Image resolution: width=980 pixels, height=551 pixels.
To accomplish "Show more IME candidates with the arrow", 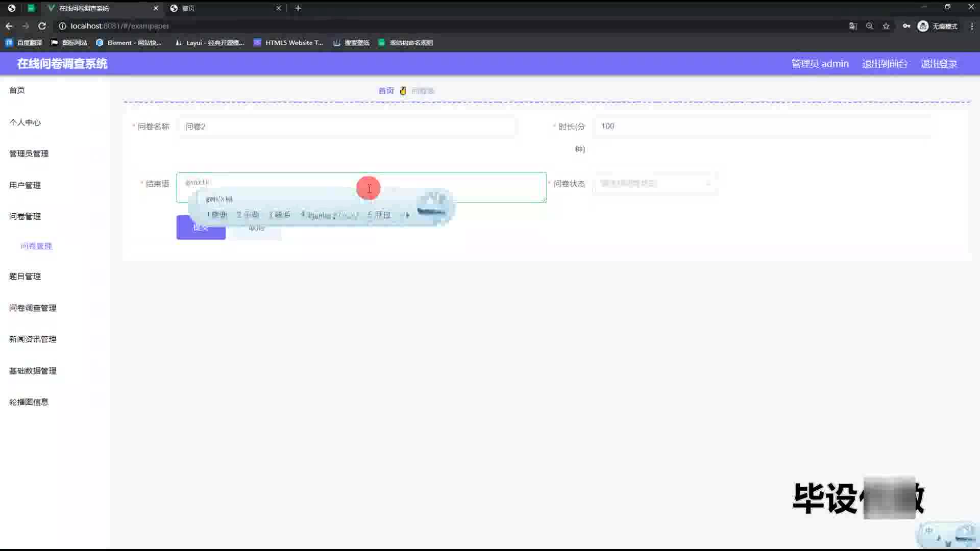I will 407,215.
